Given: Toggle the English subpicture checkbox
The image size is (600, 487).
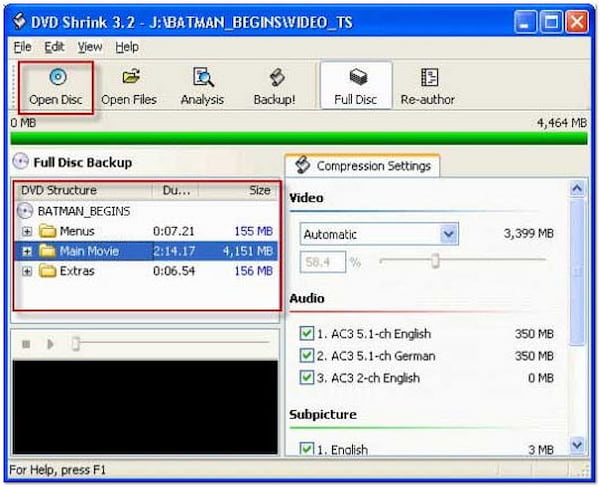Looking at the screenshot, I should tap(307, 448).
